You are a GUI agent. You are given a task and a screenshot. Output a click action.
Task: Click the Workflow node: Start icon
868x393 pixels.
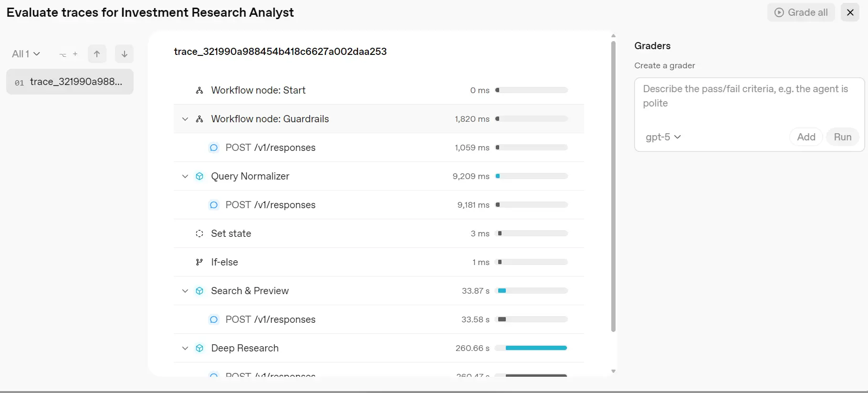pyautogui.click(x=199, y=90)
